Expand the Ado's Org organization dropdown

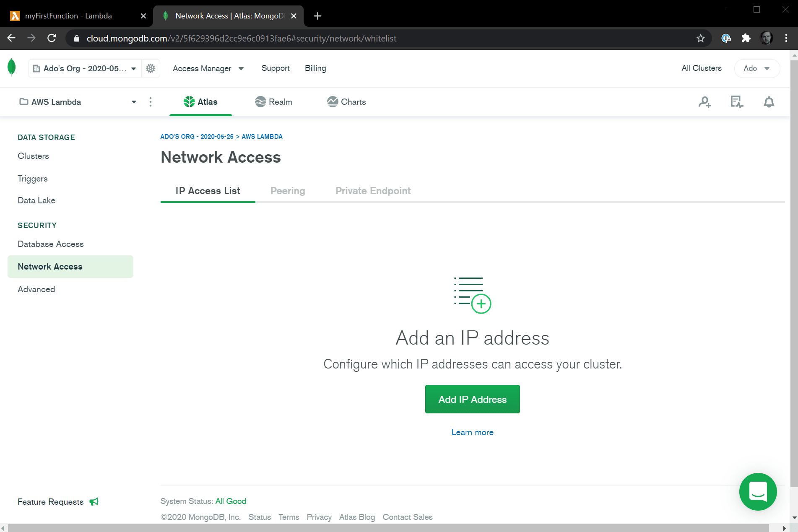click(85, 68)
